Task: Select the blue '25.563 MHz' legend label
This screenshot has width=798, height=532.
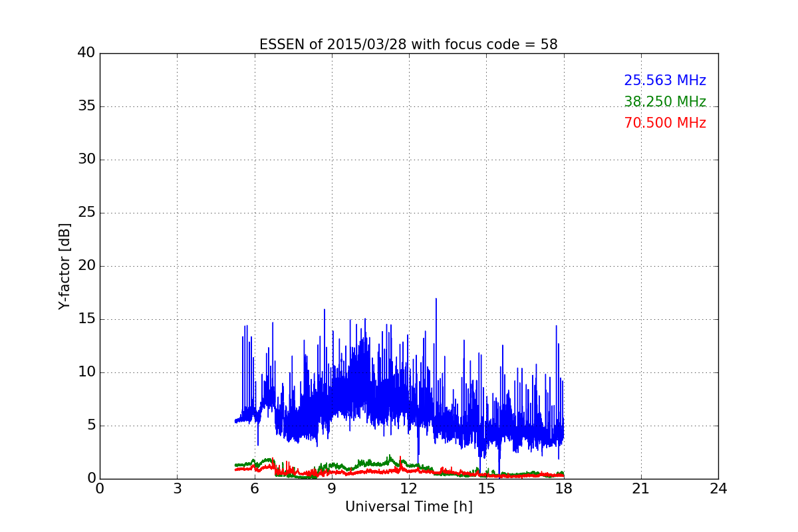Action: click(665, 80)
